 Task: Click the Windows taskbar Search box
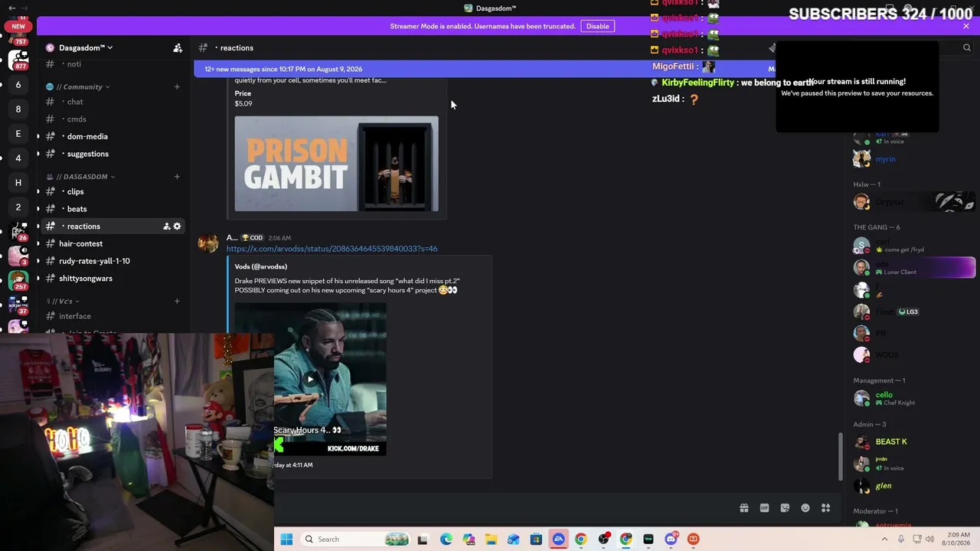(x=356, y=539)
